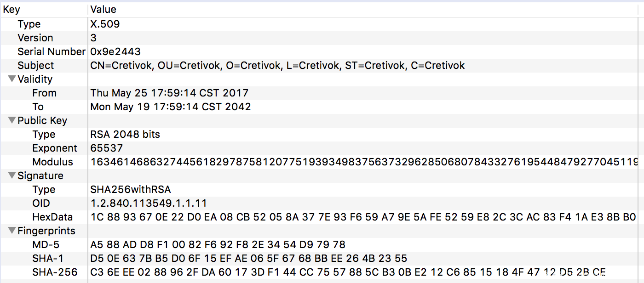Viewport: 644px width, 283px height.
Task: Select the Exponent row
Action: click(x=55, y=148)
